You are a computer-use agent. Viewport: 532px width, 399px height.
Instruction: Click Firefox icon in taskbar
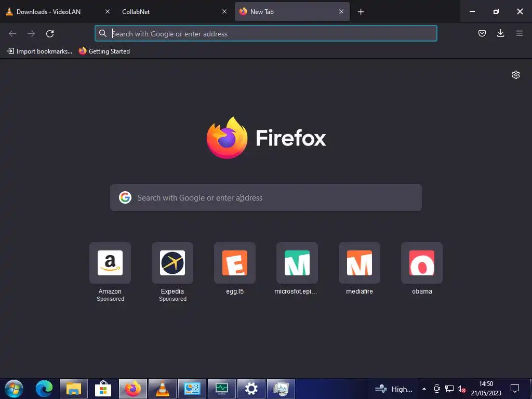(x=133, y=389)
